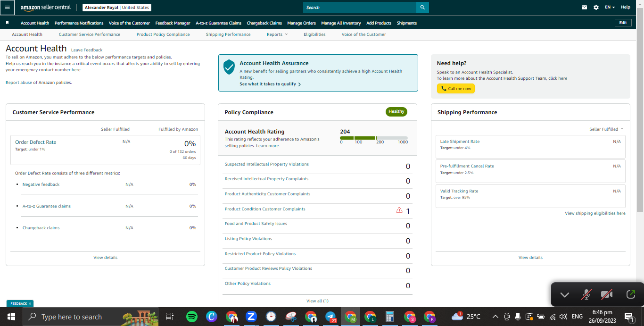Unmute microphone in meeting overlay
Screen dimensions: 644x326
coord(586,295)
